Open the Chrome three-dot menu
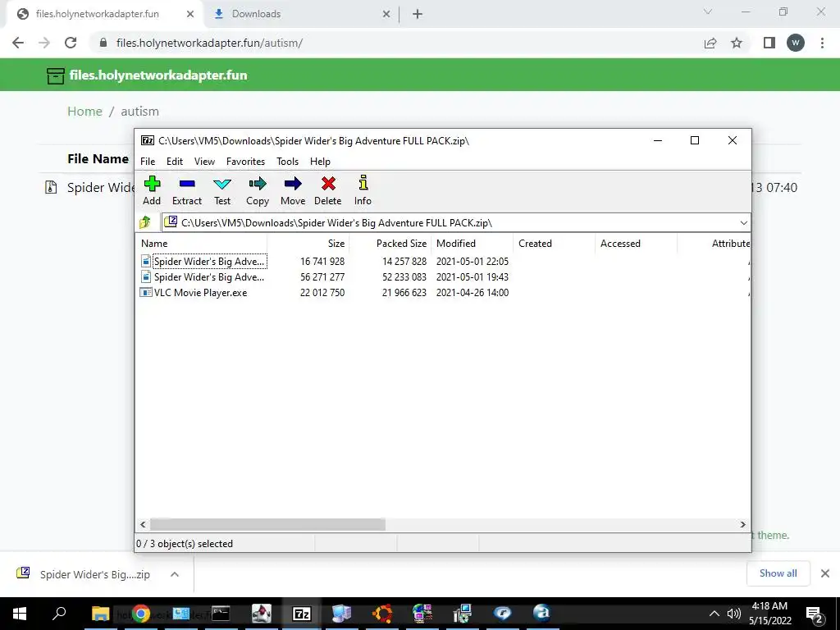The height and width of the screenshot is (630, 840). click(822, 43)
